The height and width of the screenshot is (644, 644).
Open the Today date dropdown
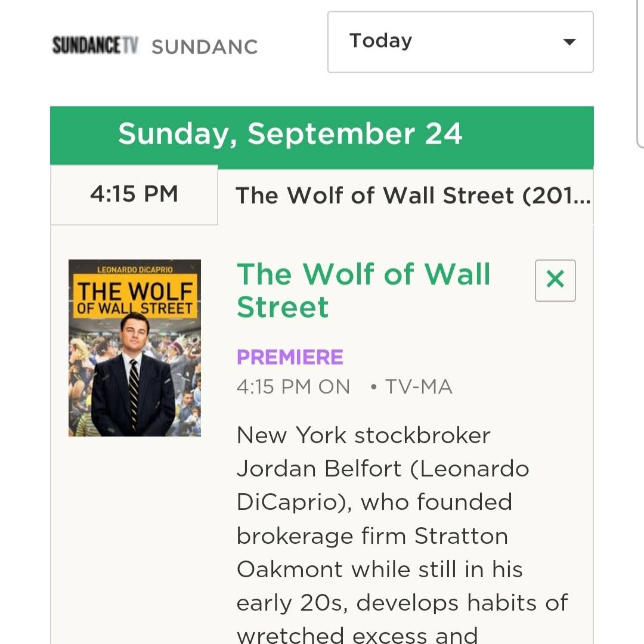tap(460, 42)
